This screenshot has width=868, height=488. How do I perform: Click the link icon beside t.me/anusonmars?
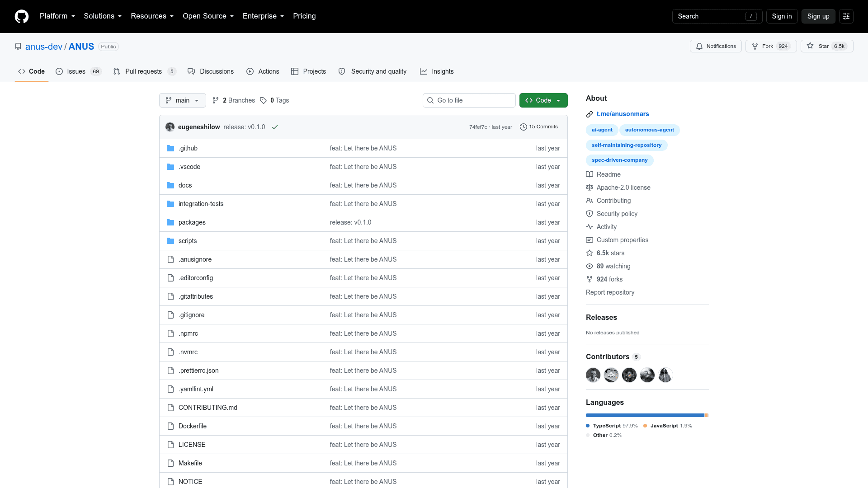coord(590,114)
